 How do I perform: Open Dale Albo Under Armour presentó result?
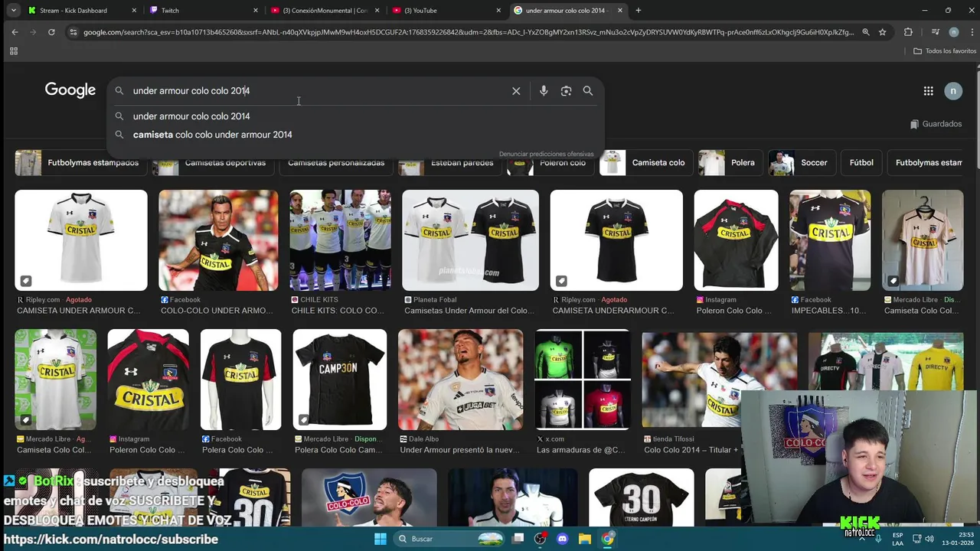[461, 380]
